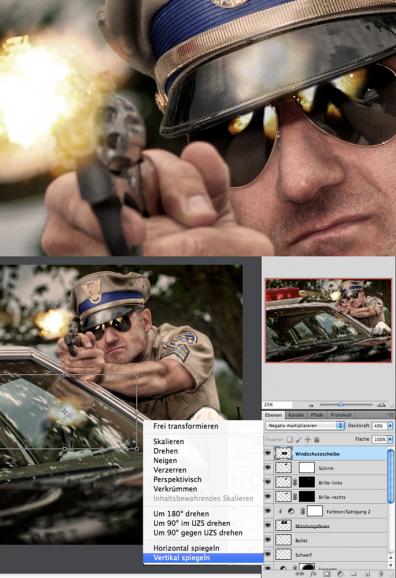The image size is (396, 578).
Task: Lock transparent pixels icon in Layers panel
Action: (x=290, y=439)
